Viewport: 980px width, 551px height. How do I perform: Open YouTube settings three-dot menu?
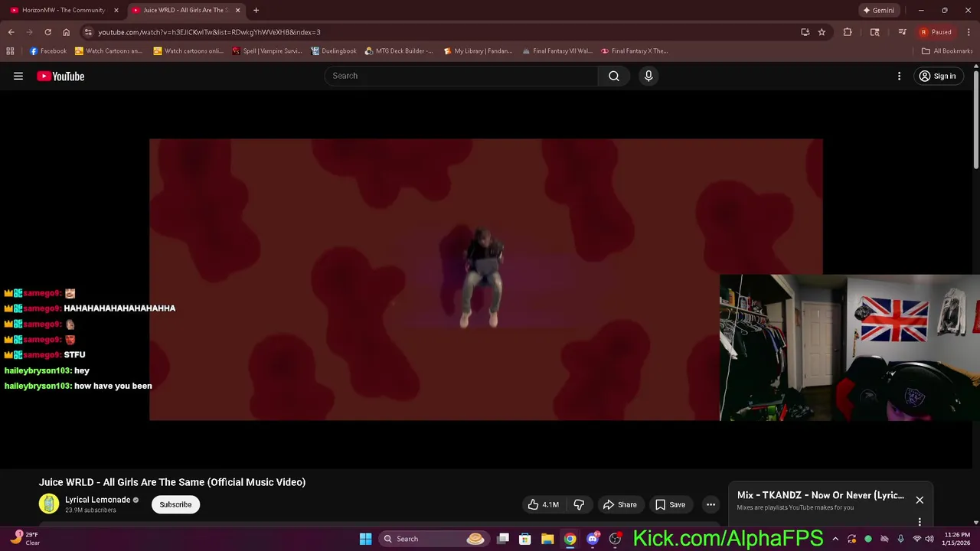click(900, 76)
